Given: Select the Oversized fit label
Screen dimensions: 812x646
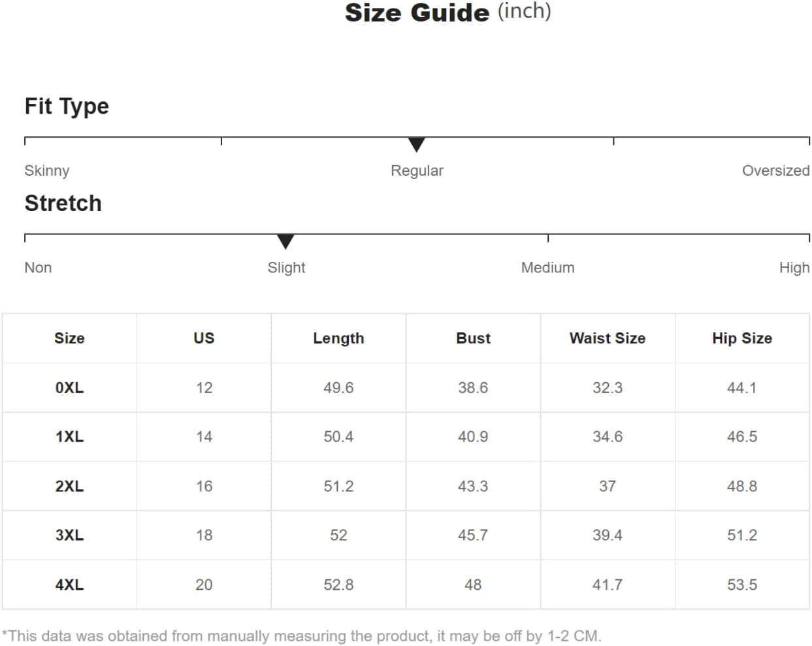Looking at the screenshot, I should click(775, 170).
